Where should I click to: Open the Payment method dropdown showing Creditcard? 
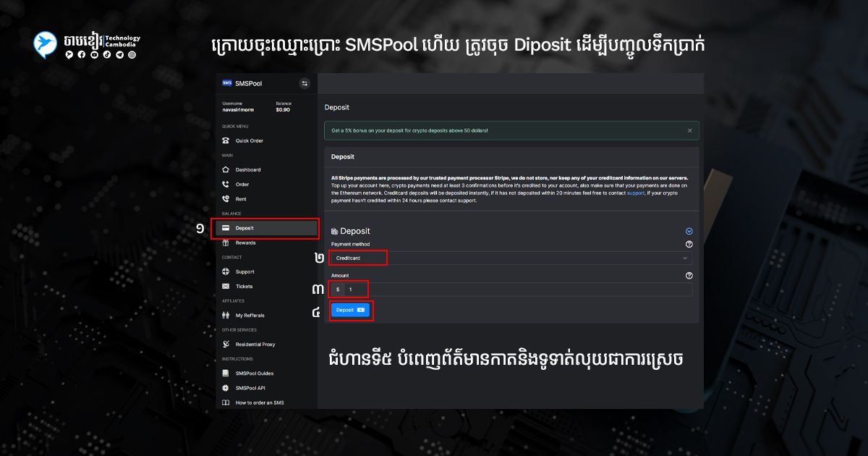[x=511, y=258]
